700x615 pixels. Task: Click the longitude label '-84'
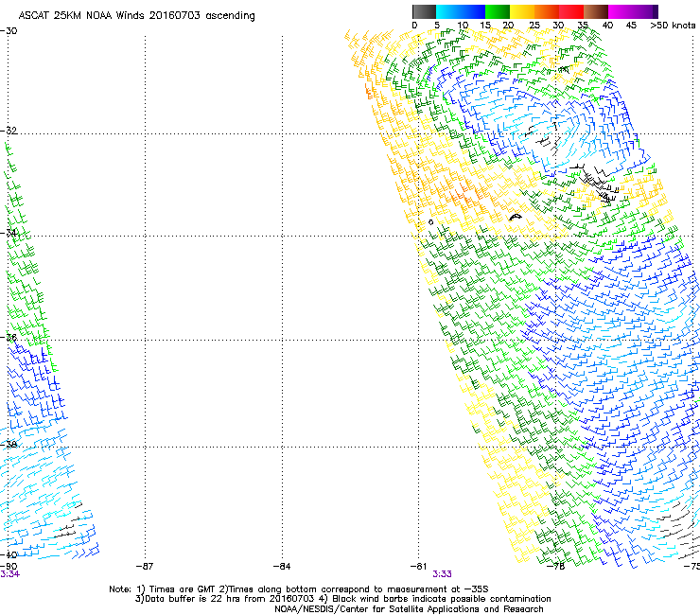point(282,567)
